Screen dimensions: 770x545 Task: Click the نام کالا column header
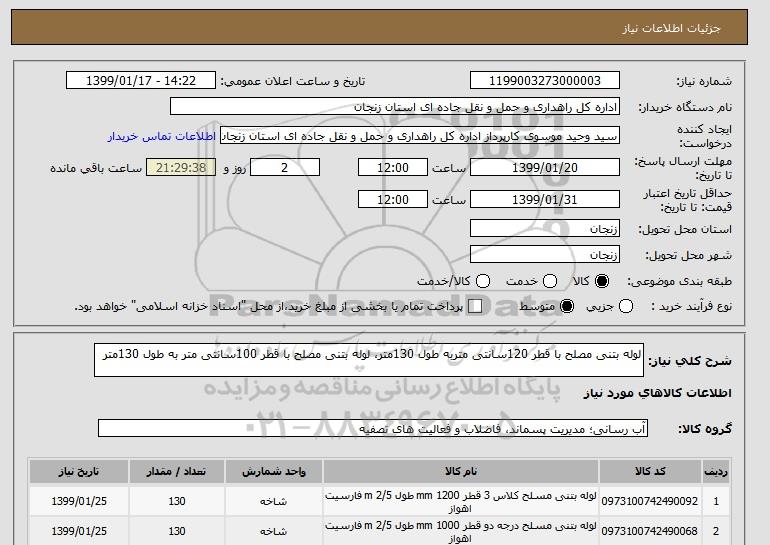pyautogui.click(x=461, y=471)
